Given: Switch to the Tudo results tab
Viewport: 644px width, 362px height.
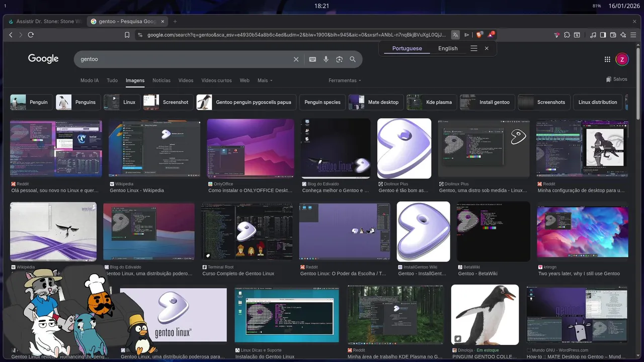Looking at the screenshot, I should [x=112, y=80].
